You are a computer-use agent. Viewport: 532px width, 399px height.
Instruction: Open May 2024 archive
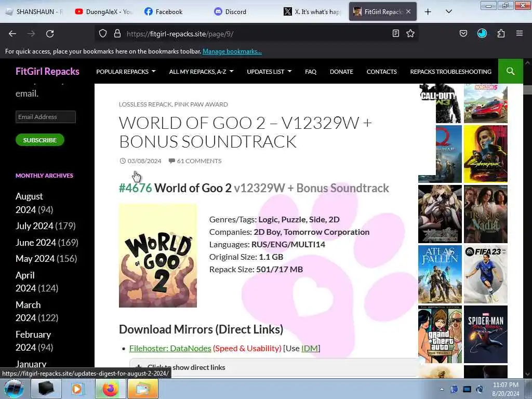pos(35,259)
